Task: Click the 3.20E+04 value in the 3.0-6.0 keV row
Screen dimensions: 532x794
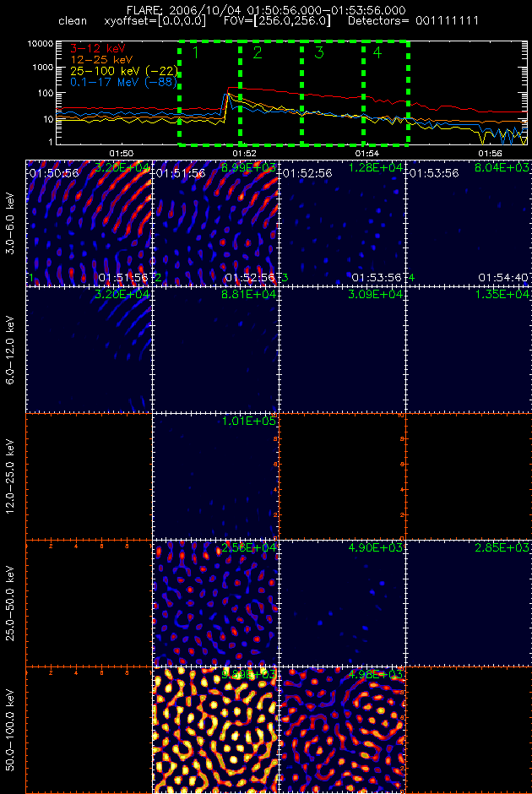Action: (x=122, y=167)
